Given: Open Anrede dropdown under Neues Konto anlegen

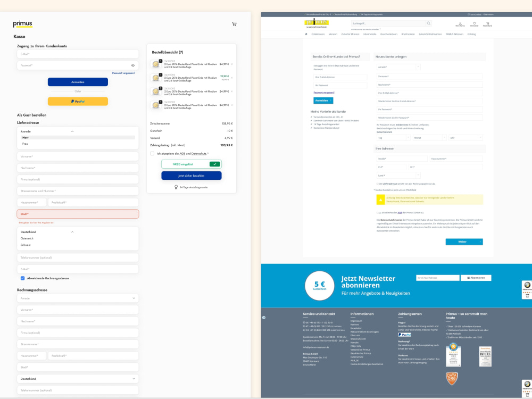Looking at the screenshot, I should 398,67.
